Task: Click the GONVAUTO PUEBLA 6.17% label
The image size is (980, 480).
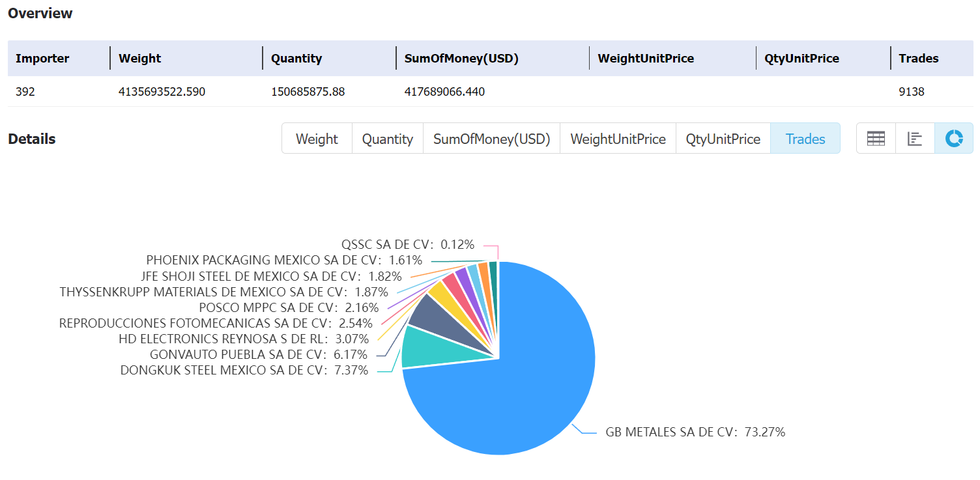Action: (x=259, y=355)
